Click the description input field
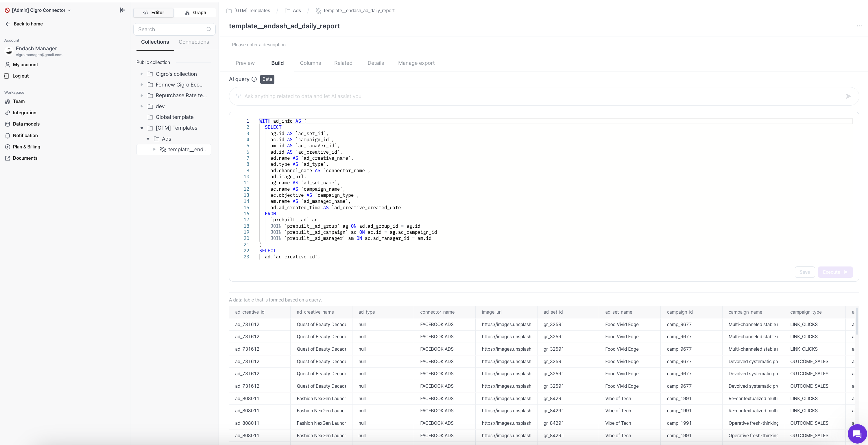Image resolution: width=868 pixels, height=445 pixels. pos(259,45)
